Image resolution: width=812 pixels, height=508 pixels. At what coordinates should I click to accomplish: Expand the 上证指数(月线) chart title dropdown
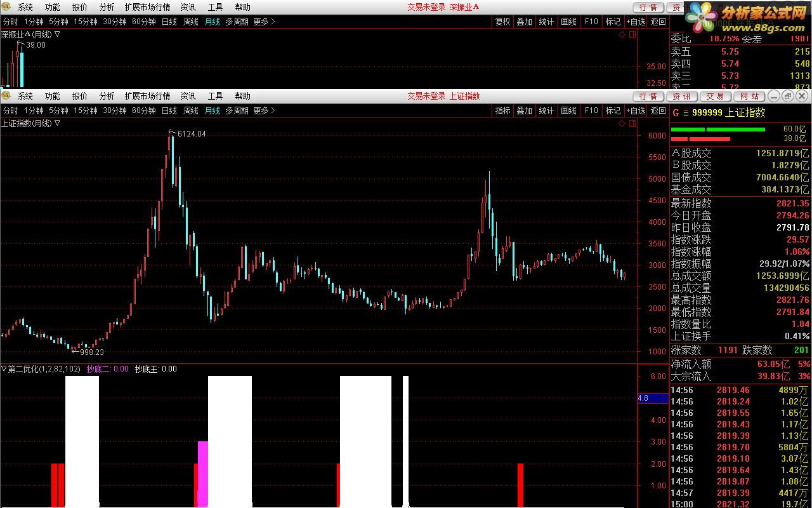coord(57,123)
